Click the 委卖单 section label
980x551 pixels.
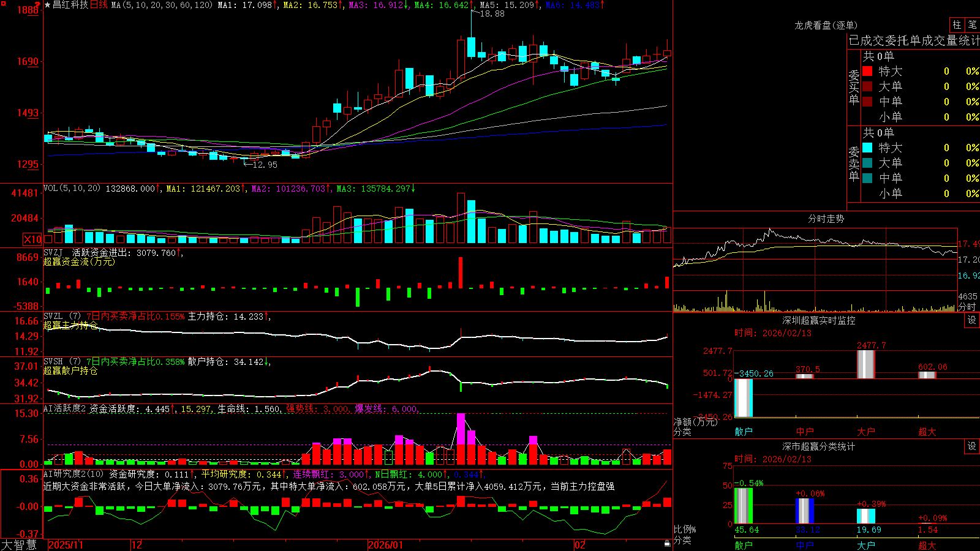click(x=854, y=163)
